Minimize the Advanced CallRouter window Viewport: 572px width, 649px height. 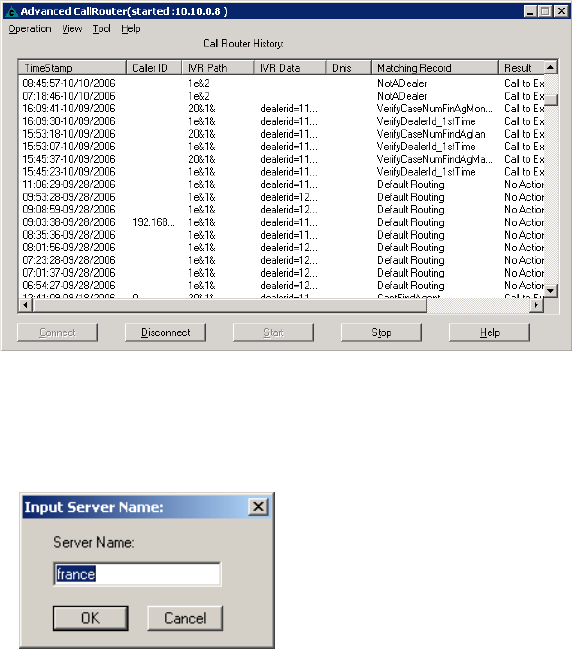(531, 11)
